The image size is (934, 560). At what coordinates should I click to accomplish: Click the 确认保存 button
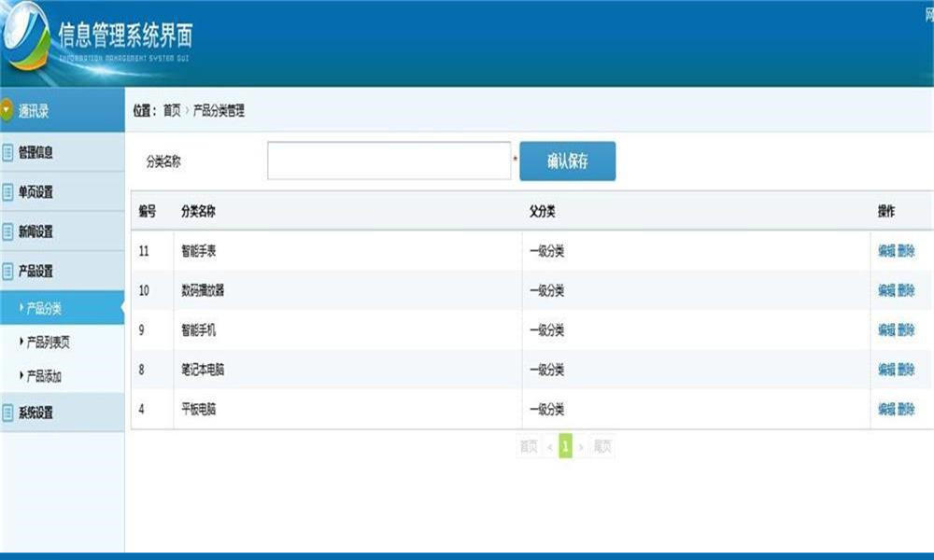[568, 161]
